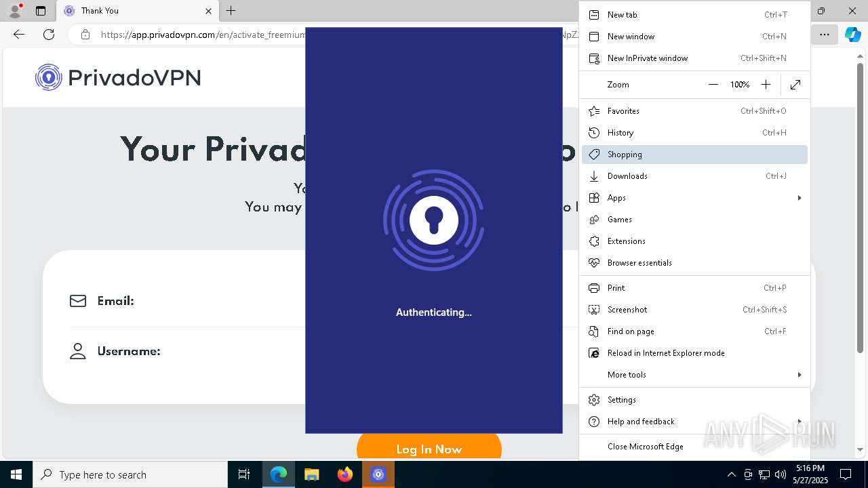Open Edge Settings
868x488 pixels.
[x=694, y=400]
